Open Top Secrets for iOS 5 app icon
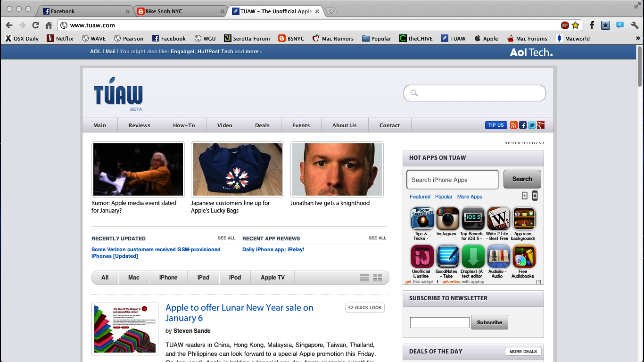Screen dimensions: 644x362 [473, 218]
